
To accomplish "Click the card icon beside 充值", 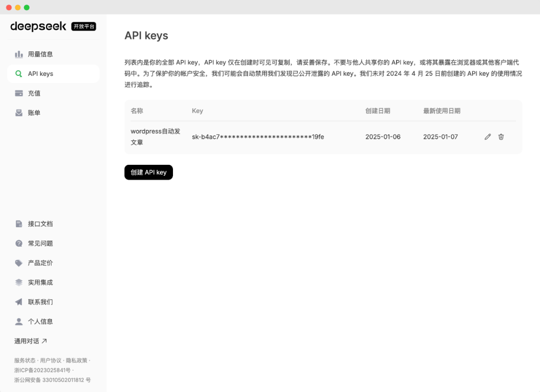I will tap(19, 93).
